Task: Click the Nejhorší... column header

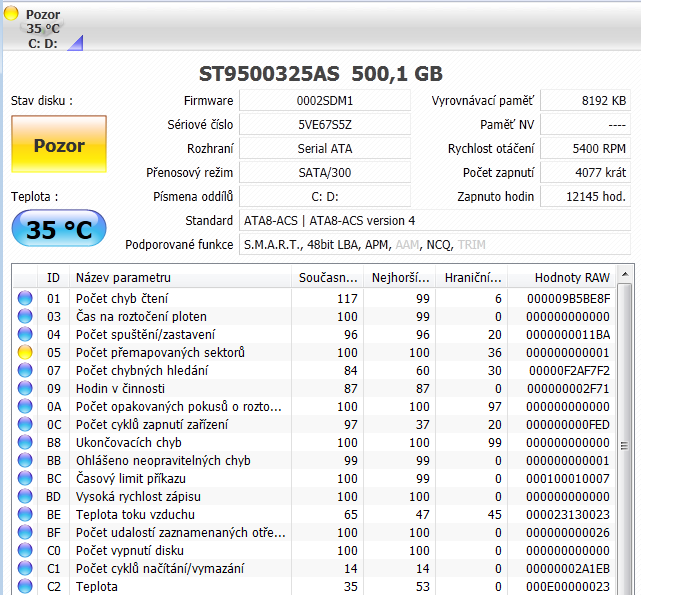Action: pos(400,278)
